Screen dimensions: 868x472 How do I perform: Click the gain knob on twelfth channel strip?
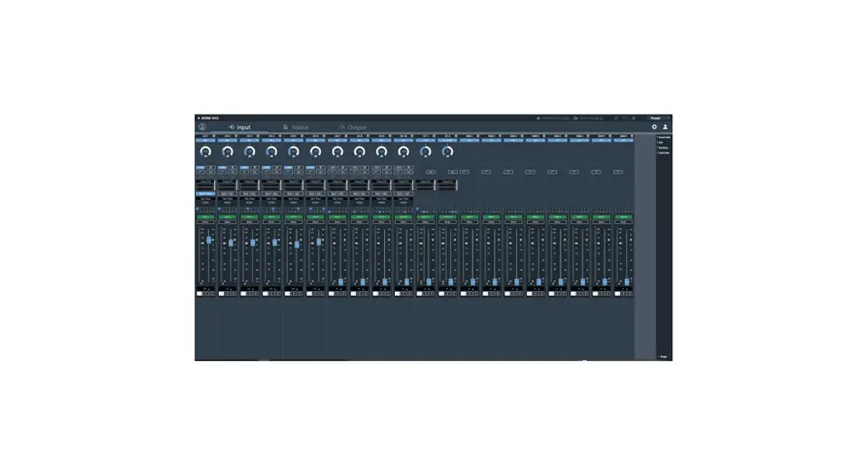coord(447,152)
